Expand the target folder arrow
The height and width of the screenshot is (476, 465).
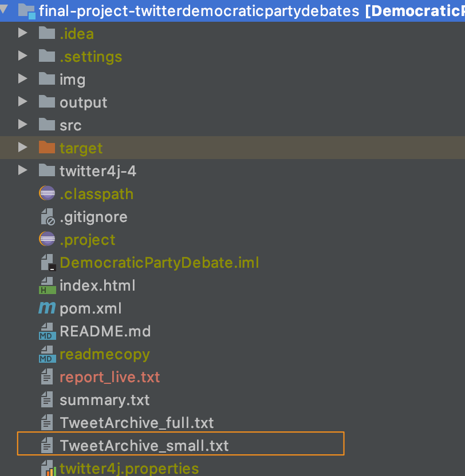[x=22, y=147]
